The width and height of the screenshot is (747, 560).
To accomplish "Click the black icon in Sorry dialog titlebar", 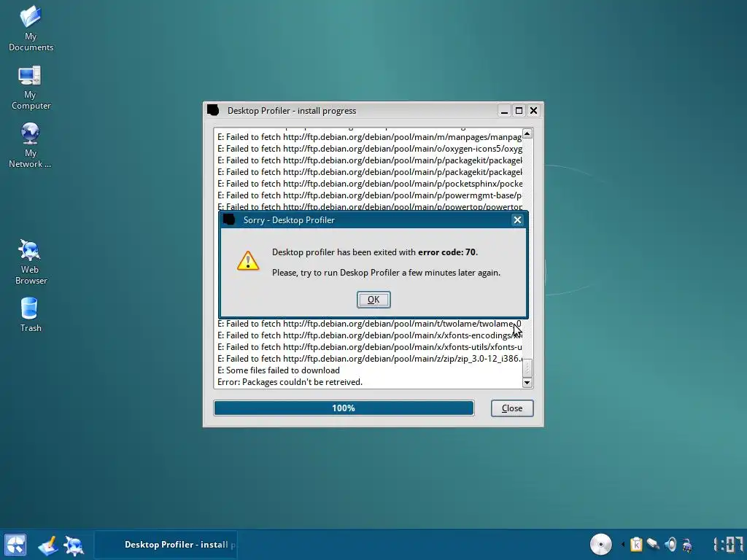I will (x=229, y=219).
